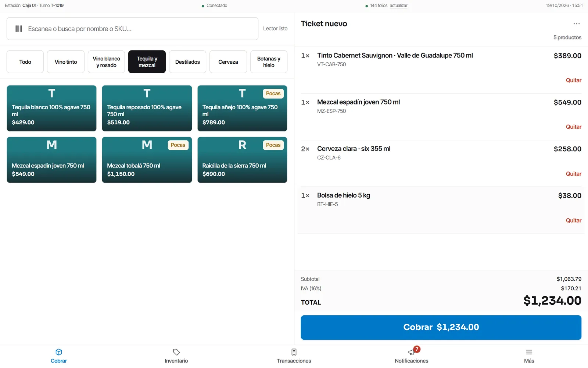The height and width of the screenshot is (368, 588).
Task: Click the $38.00 ice bag price
Action: [x=570, y=195]
